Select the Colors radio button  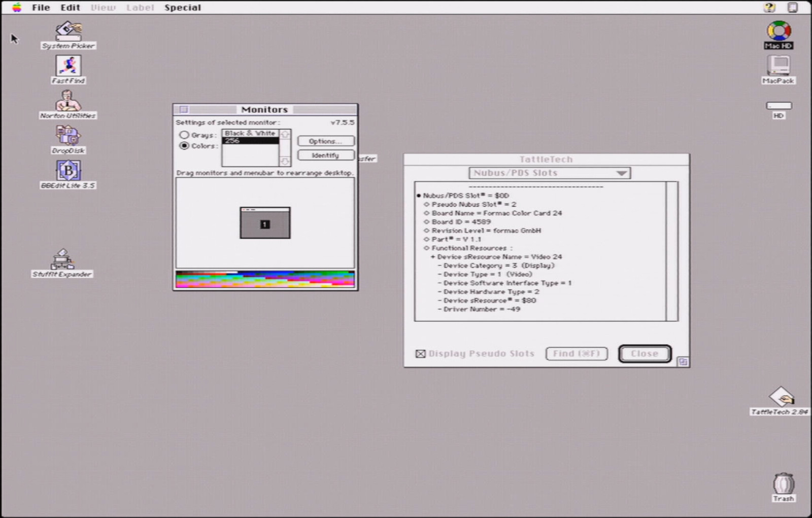184,146
